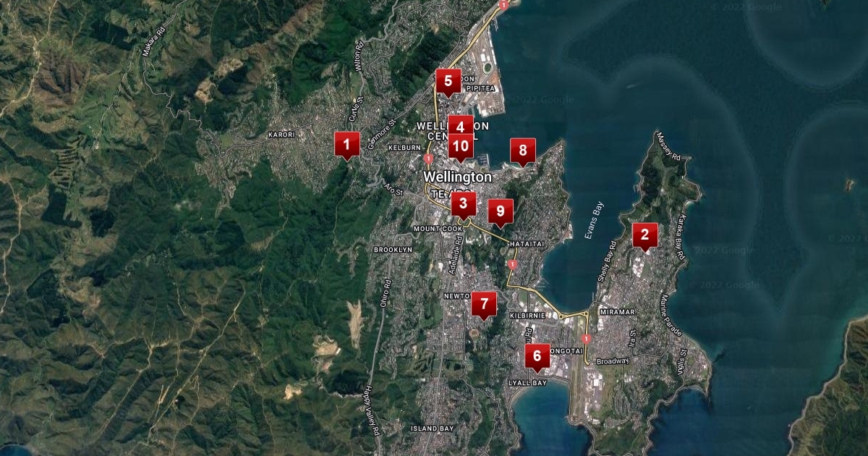The image size is (868, 456).
Task: Select map marker number 8 on the waterfront
Action: (523, 153)
